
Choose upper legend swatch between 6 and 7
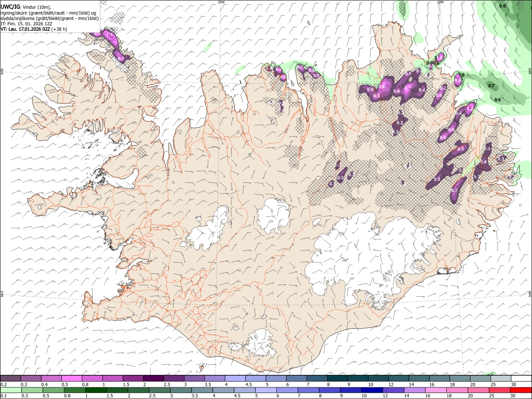tap(296, 378)
